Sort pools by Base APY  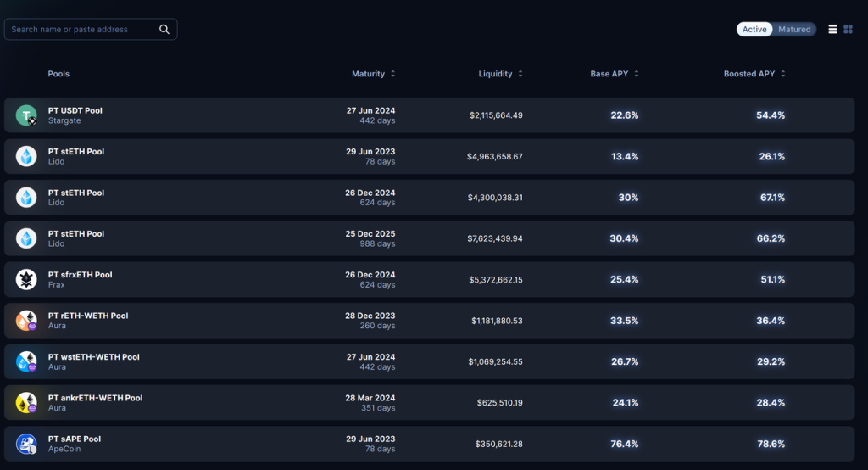coord(615,74)
